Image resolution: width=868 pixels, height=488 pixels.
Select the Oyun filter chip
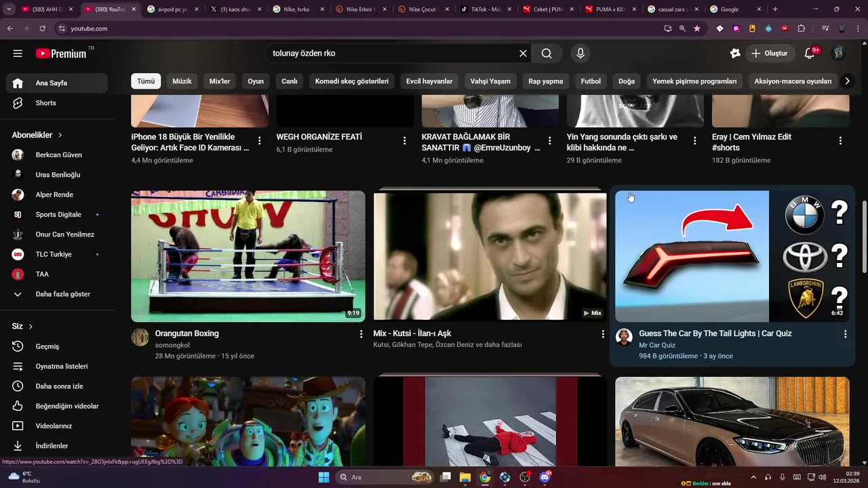point(256,81)
